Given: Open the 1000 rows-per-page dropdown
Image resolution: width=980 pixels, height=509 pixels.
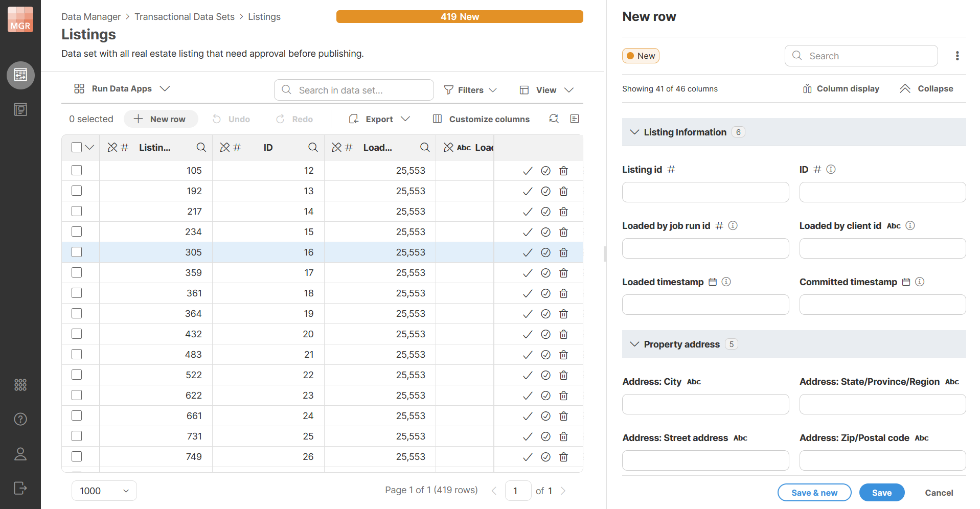Looking at the screenshot, I should point(104,491).
